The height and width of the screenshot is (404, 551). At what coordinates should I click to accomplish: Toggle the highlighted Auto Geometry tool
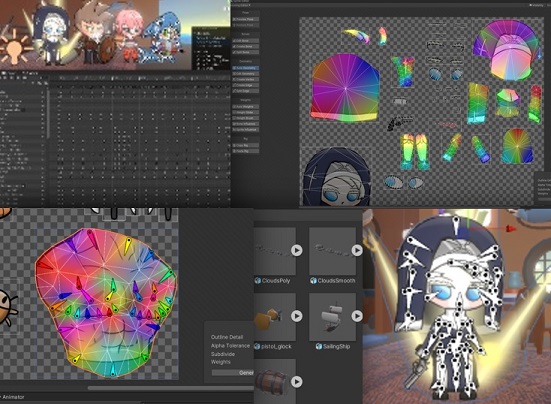[x=246, y=68]
